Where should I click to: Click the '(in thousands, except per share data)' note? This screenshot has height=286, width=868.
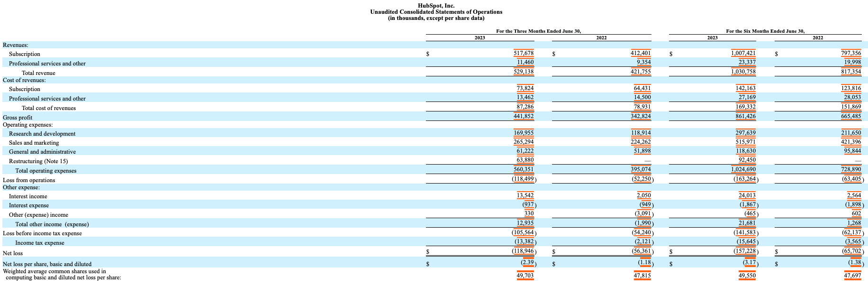pos(436,18)
